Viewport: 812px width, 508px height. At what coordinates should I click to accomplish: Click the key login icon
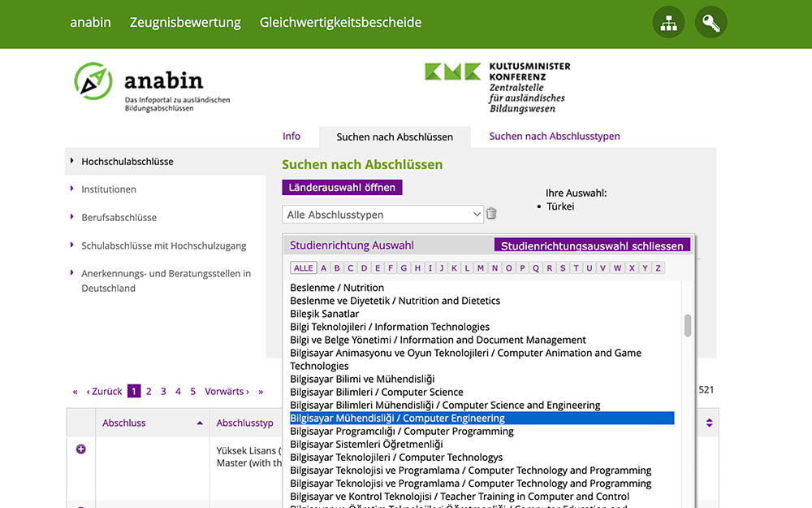point(710,24)
